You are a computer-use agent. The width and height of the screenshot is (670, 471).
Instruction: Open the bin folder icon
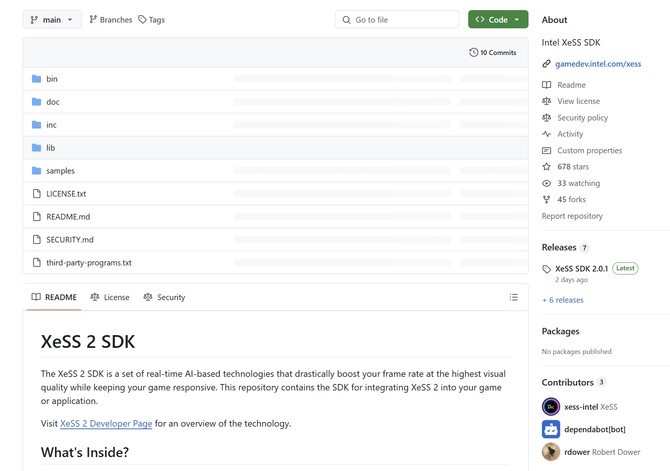pyautogui.click(x=37, y=79)
